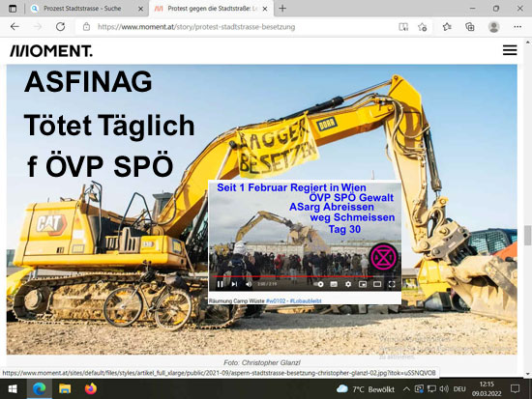Mute the video volume
This screenshot has width=532, height=399.
click(x=249, y=284)
